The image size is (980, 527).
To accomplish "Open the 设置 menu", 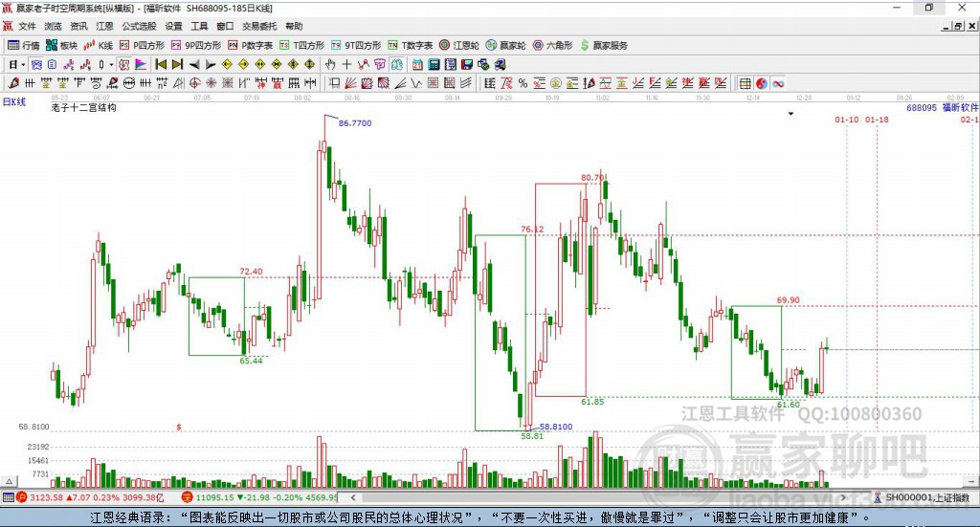I will coord(173,26).
